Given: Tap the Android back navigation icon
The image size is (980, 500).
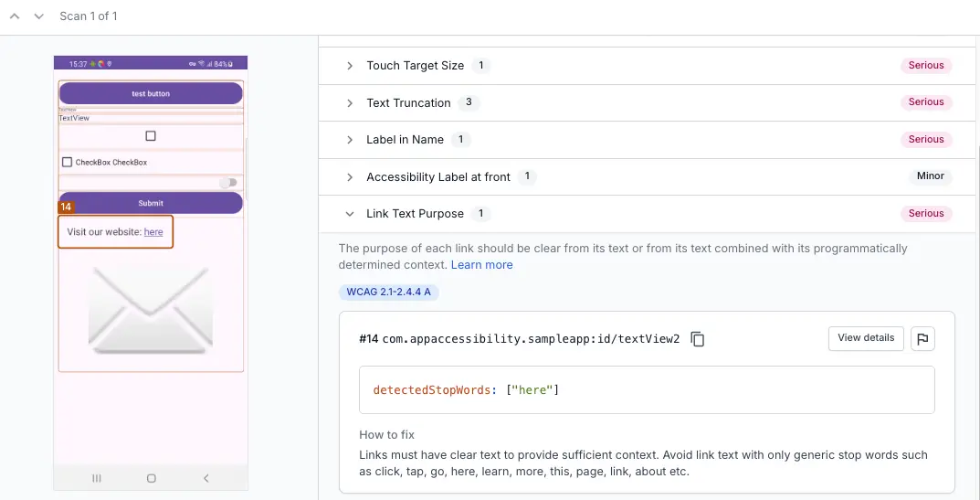Looking at the screenshot, I should coord(206,478).
